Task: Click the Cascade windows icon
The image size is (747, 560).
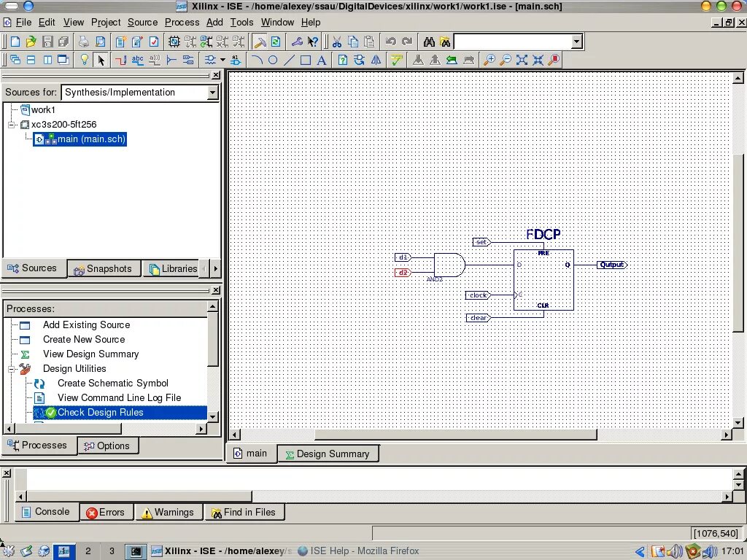Action: tap(15, 60)
